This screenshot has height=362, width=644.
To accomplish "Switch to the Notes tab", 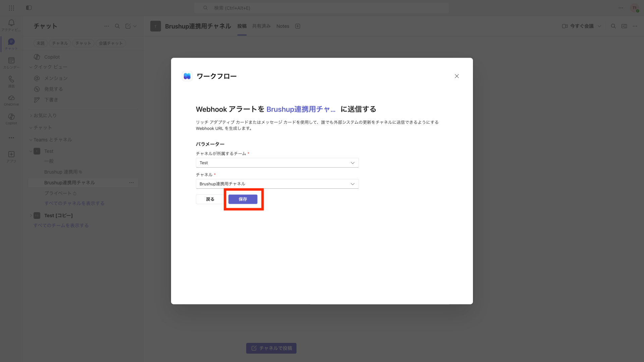I will coord(283,26).
